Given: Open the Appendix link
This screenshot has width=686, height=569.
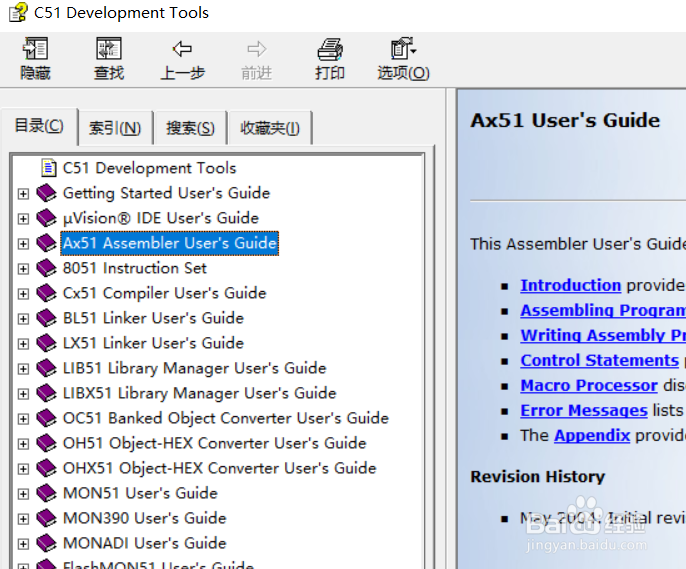Looking at the screenshot, I should tap(592, 435).
